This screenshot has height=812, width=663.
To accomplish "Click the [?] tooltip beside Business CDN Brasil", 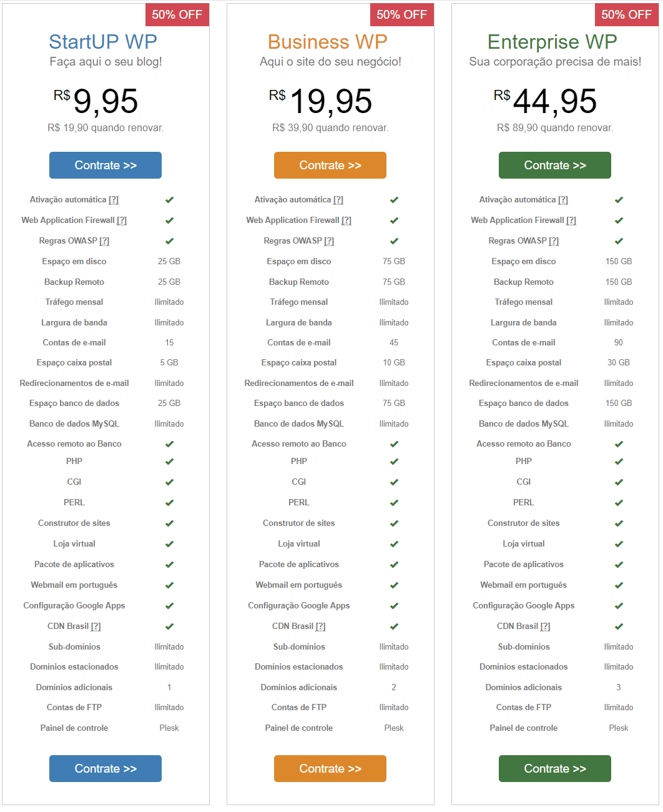I will [x=320, y=626].
